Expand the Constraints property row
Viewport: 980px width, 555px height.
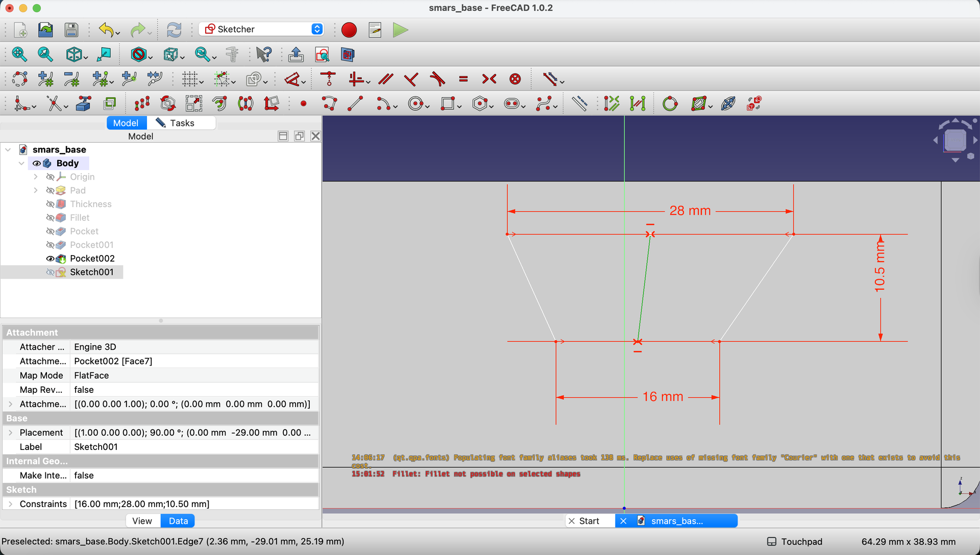point(11,504)
